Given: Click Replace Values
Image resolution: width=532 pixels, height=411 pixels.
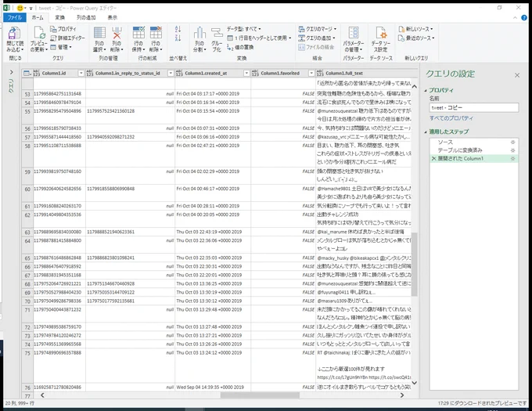Looking at the screenshot, I should point(240,47).
